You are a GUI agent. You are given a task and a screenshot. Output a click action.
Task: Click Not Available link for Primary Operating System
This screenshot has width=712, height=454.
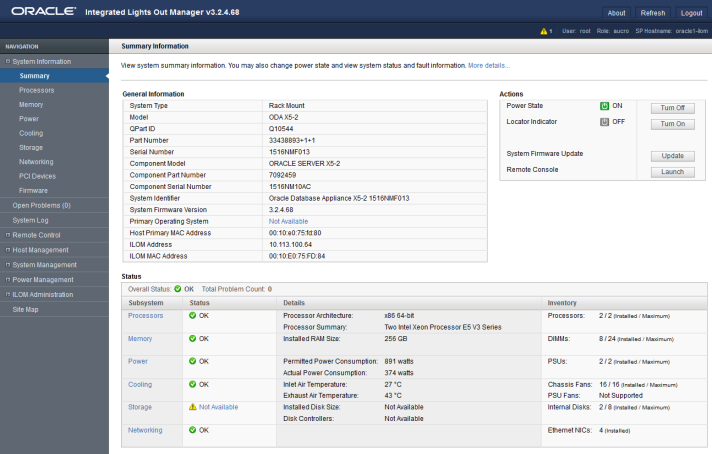point(288,222)
